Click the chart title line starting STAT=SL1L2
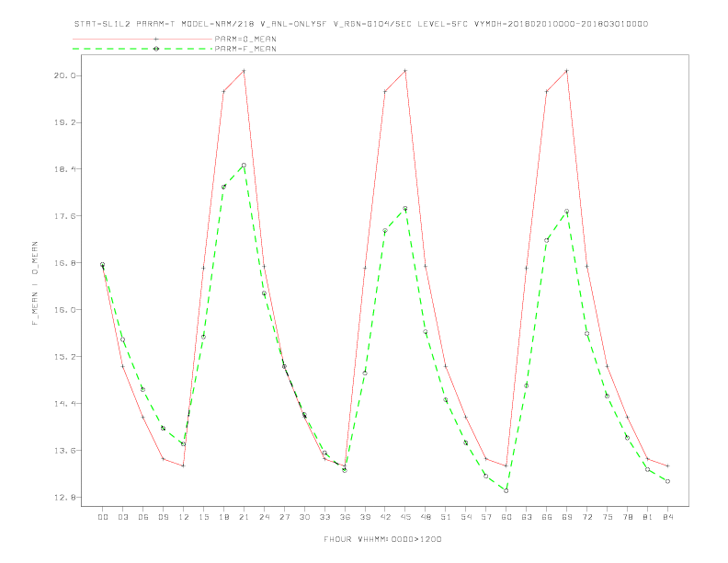728x563 pixels. click(x=361, y=24)
